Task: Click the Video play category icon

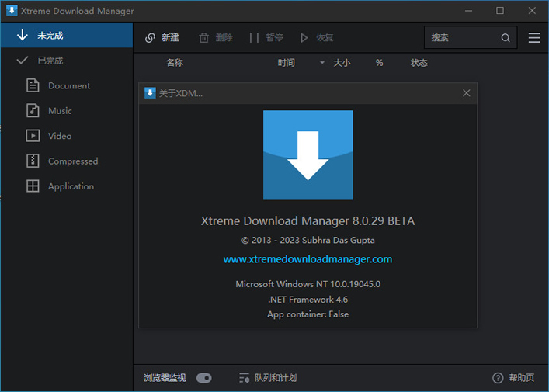Action: pos(33,136)
